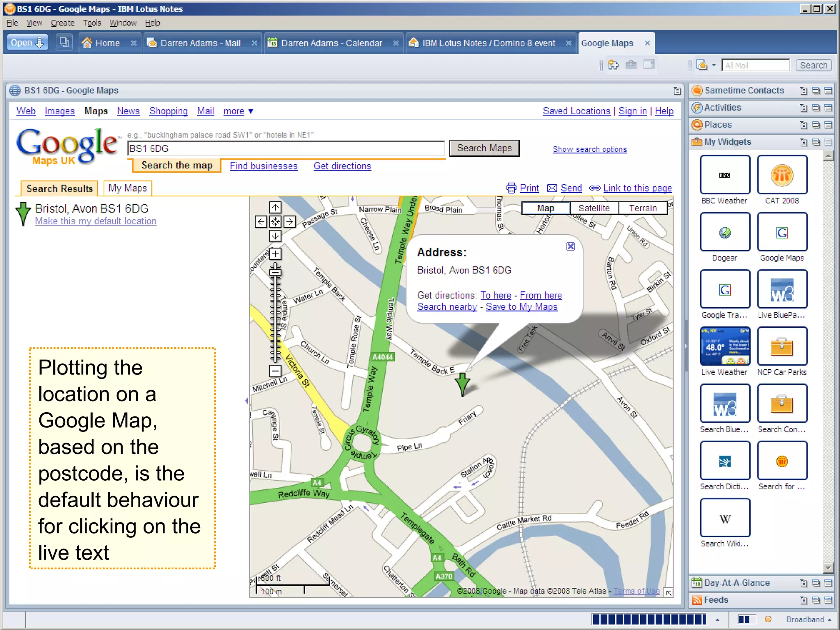840x630 pixels.
Task: Switch map to Satellite view
Action: pos(594,208)
